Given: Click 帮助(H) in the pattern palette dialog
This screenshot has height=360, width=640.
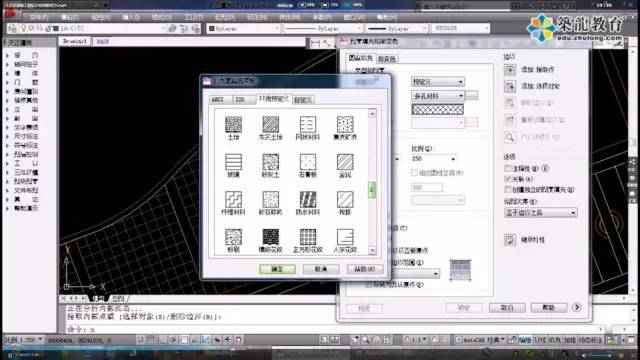Looking at the screenshot, I should point(365,269).
